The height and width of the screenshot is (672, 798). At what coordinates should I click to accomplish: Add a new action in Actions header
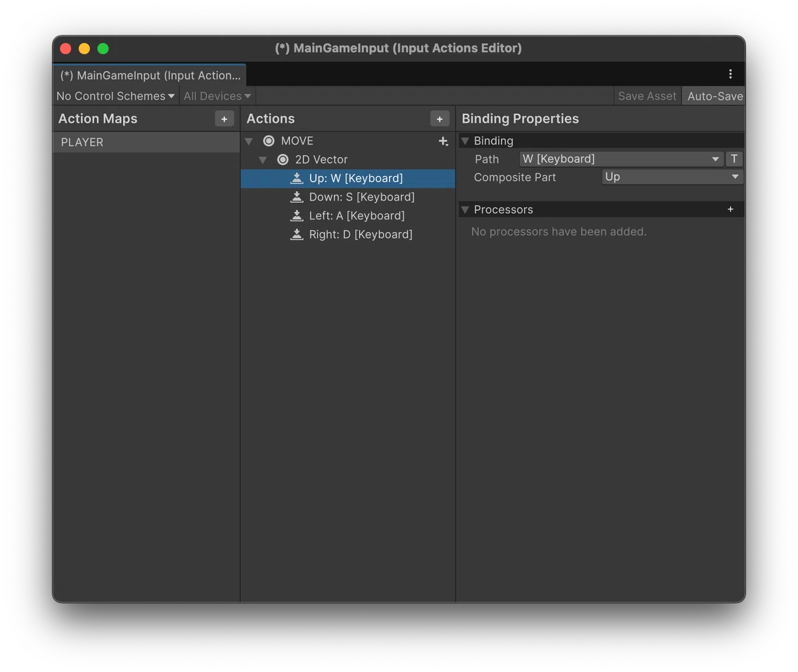(x=440, y=118)
